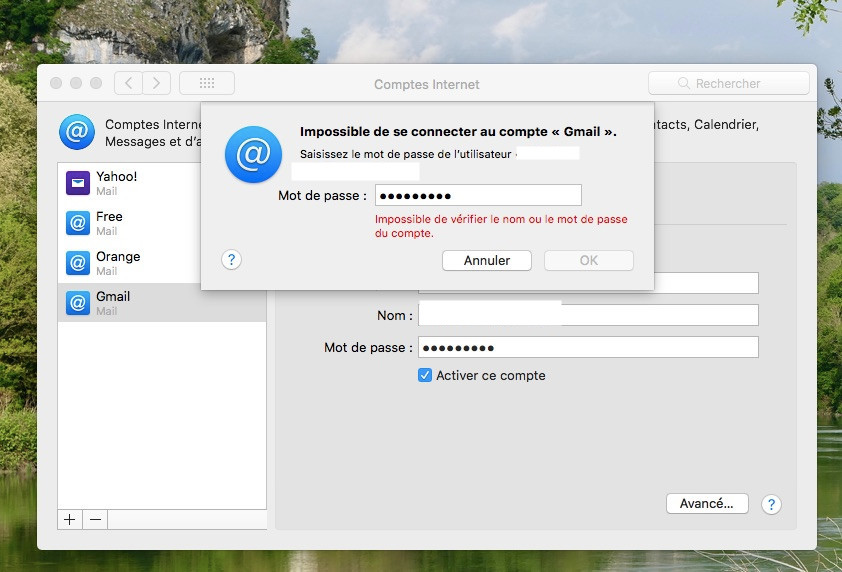Click the red error message text
The image size is (842, 572).
point(501,226)
